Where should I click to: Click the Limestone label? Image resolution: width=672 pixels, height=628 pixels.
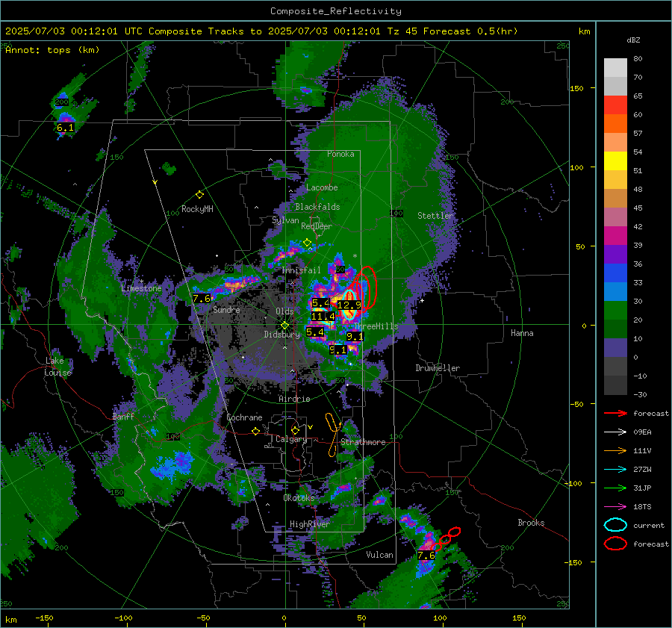click(141, 288)
